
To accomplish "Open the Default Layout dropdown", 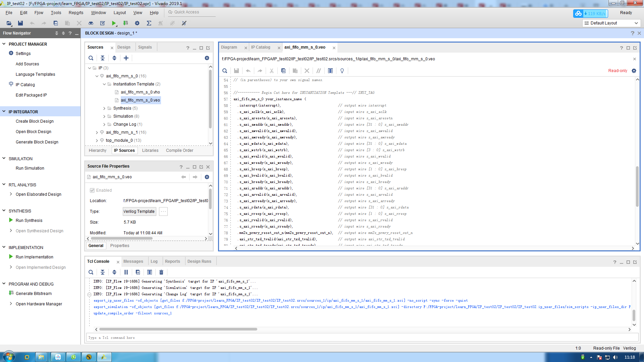I will click(611, 23).
